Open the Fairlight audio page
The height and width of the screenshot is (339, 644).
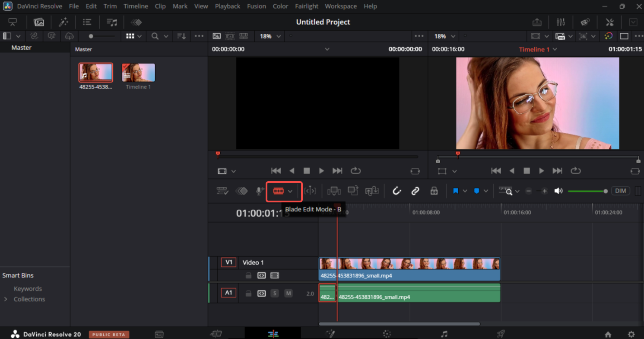(x=444, y=334)
